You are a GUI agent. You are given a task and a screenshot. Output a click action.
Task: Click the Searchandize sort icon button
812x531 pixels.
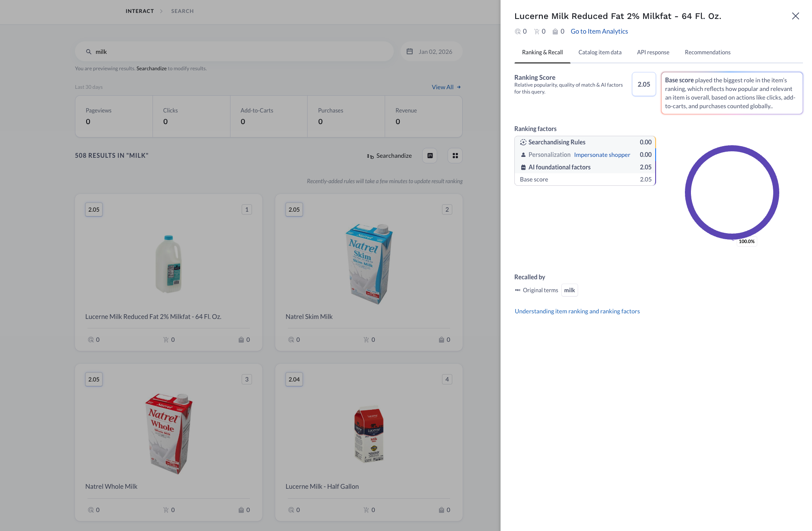coord(370,156)
